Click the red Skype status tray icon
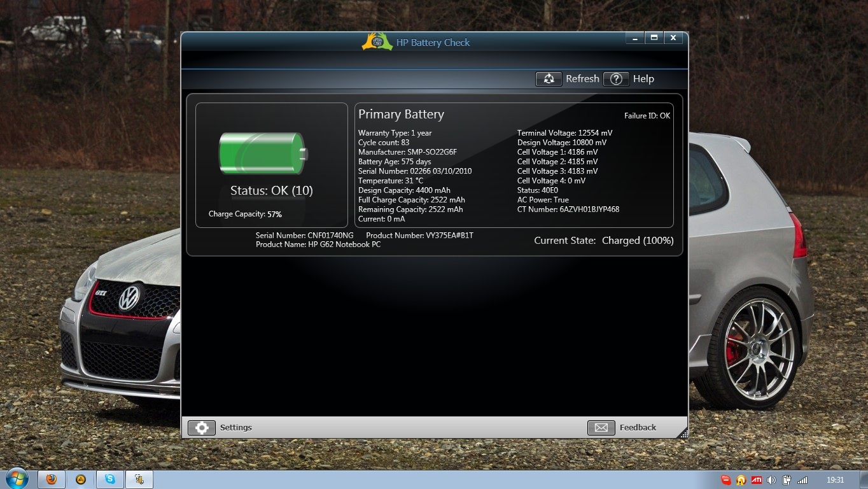868x489 pixels. point(726,480)
